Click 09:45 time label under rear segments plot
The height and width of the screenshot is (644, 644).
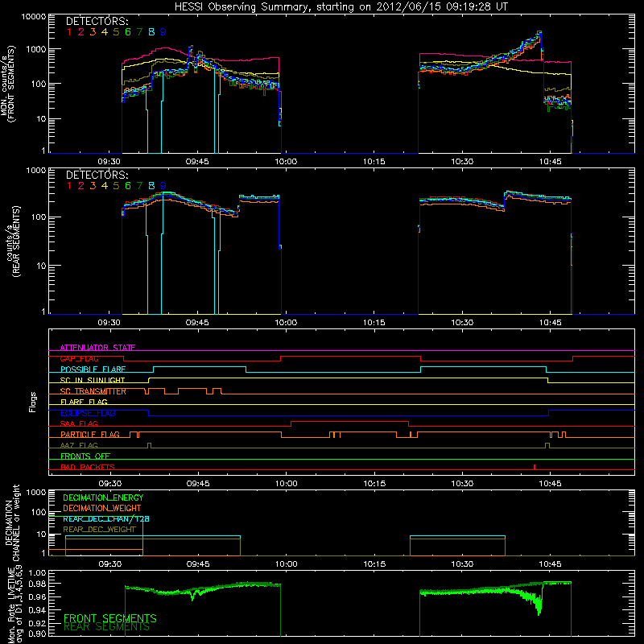(197, 323)
